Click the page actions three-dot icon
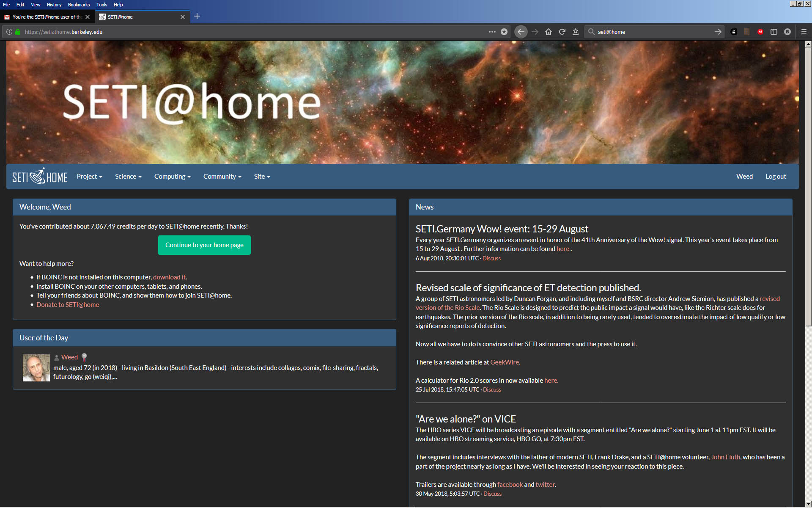This screenshot has width=812, height=508. (x=492, y=32)
